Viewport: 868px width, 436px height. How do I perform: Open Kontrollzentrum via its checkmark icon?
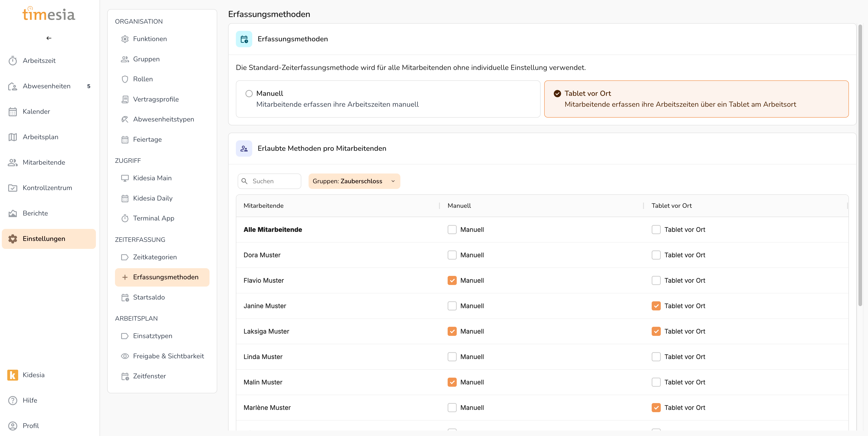[x=12, y=188]
